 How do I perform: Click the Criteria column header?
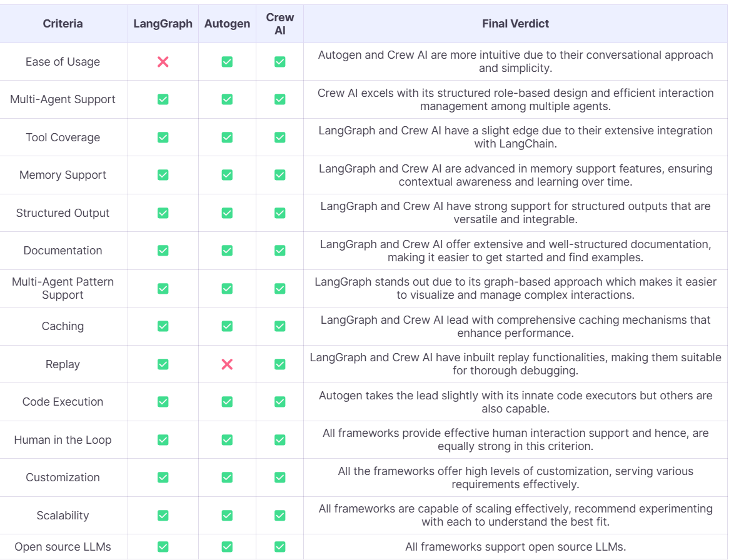[x=63, y=24]
